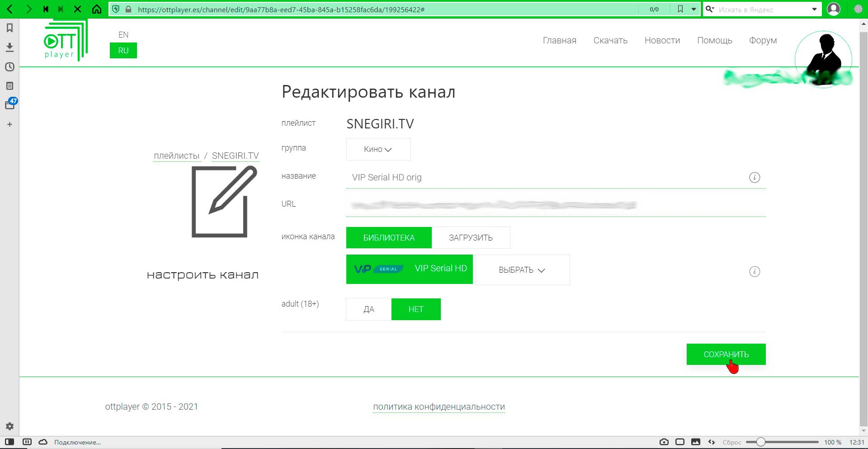Open the Notes side panel

click(x=9, y=86)
